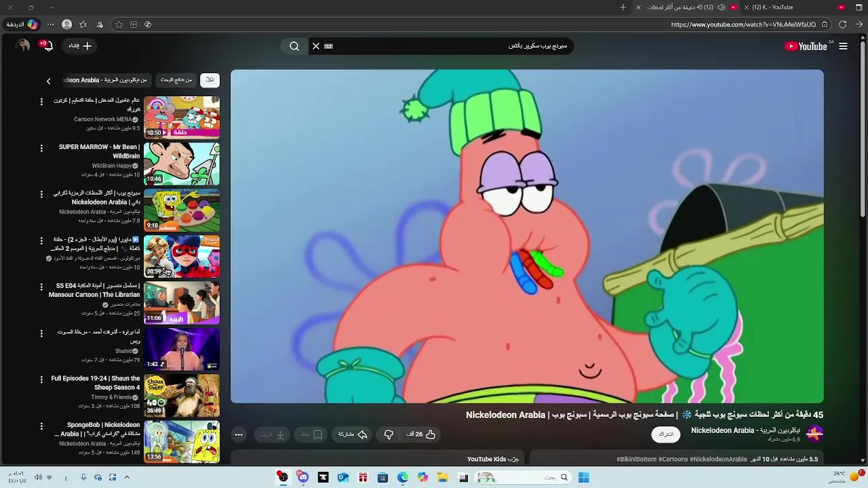The width and height of the screenshot is (868, 488).
Task: Open options menu for SpongeBob Krusty Krab video
Action: [41, 426]
